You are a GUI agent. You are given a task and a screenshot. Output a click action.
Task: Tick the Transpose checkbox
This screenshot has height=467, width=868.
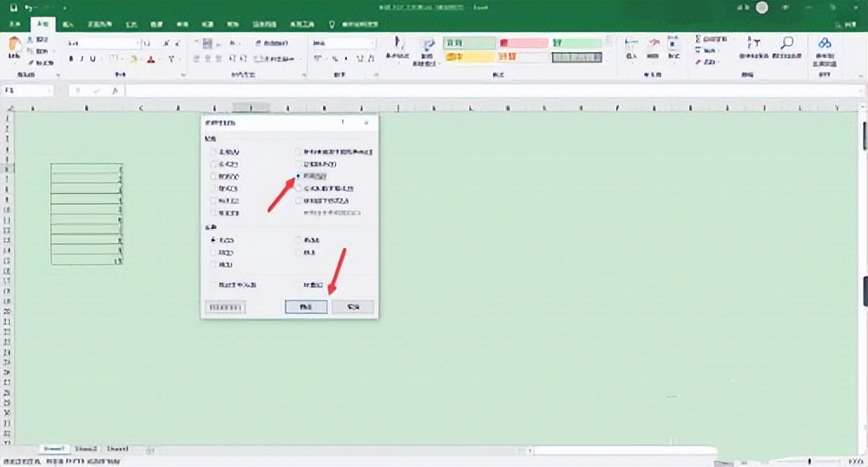[x=299, y=285]
